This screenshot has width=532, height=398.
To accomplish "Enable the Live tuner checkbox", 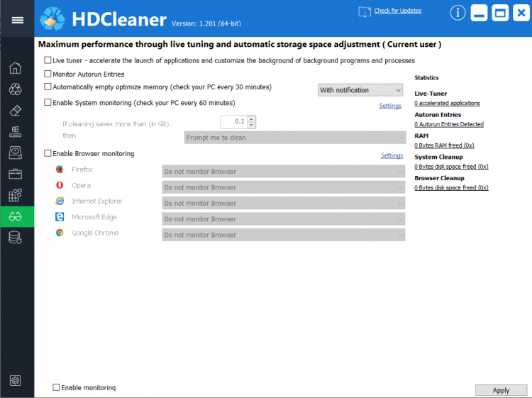I will (48, 60).
